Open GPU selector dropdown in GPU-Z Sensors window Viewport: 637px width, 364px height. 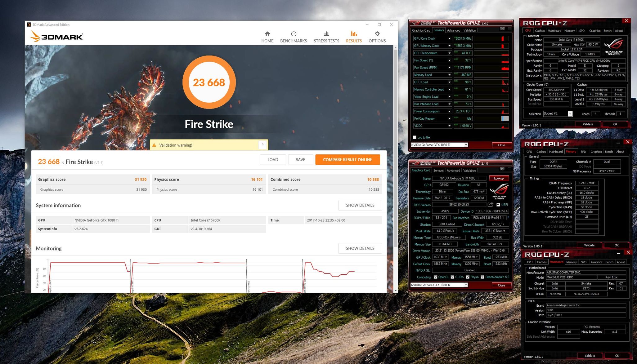click(466, 145)
